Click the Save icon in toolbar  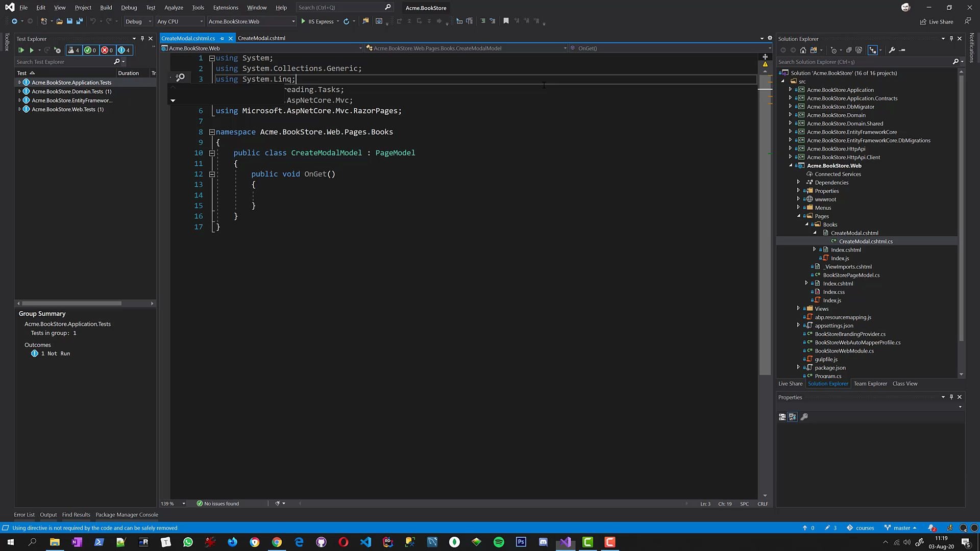69,21
